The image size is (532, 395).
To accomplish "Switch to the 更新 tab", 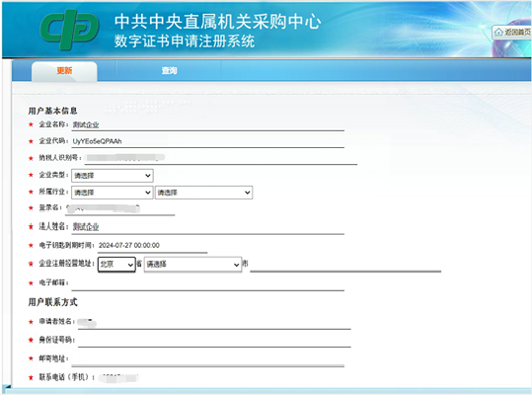I will pos(64,71).
